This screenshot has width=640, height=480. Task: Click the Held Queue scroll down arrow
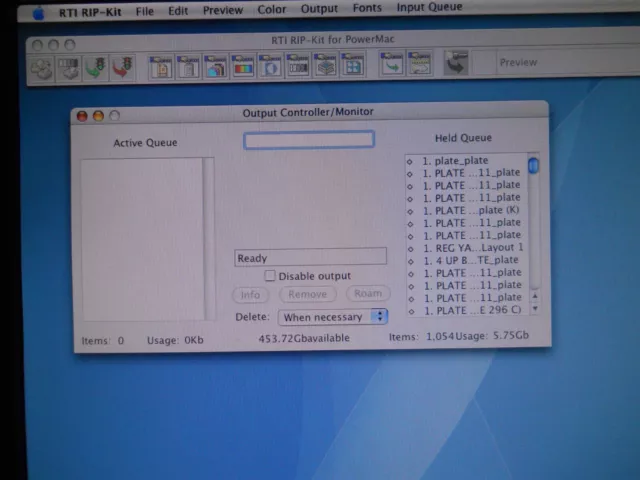(x=535, y=309)
